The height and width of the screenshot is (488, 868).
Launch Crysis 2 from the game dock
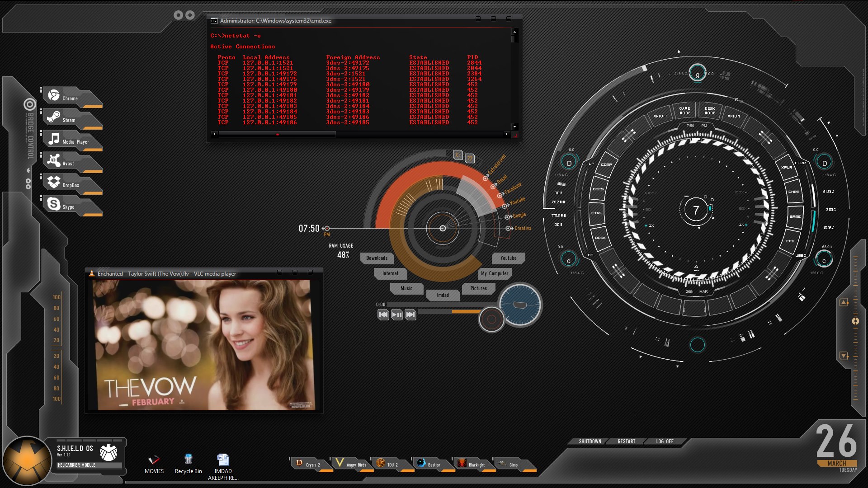click(311, 464)
